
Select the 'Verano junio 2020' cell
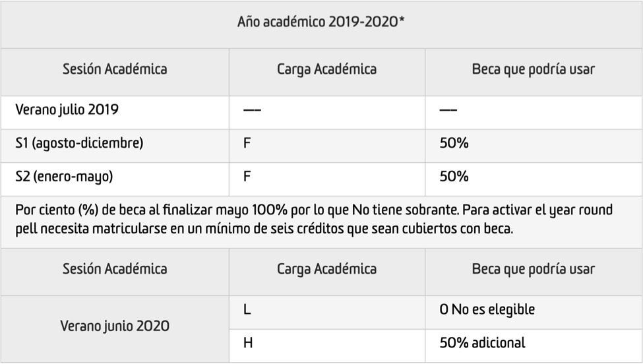(x=115, y=326)
